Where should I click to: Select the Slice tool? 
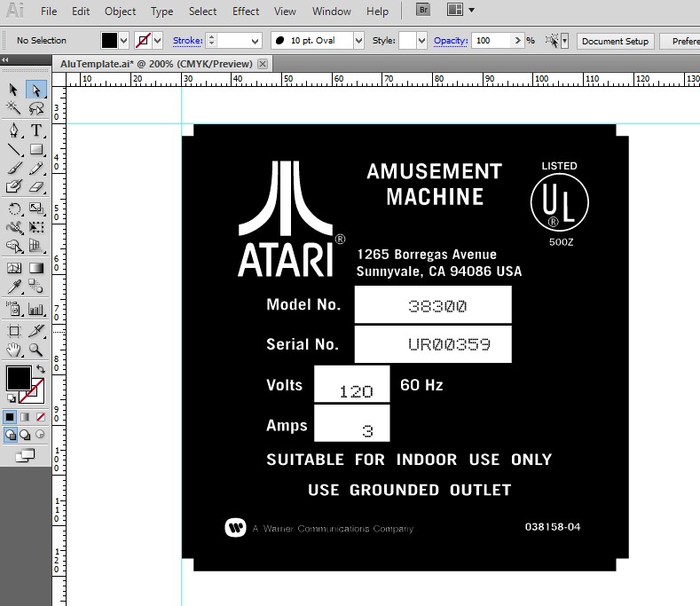(x=36, y=331)
